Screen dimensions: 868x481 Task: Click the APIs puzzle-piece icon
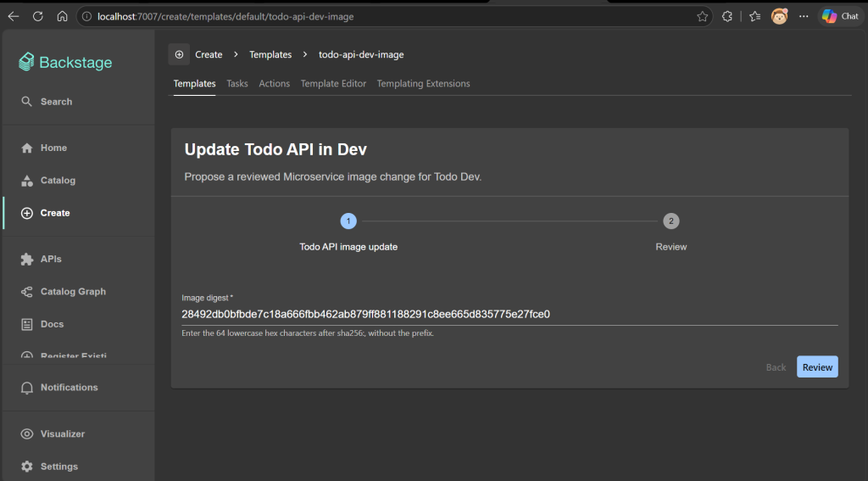point(26,260)
